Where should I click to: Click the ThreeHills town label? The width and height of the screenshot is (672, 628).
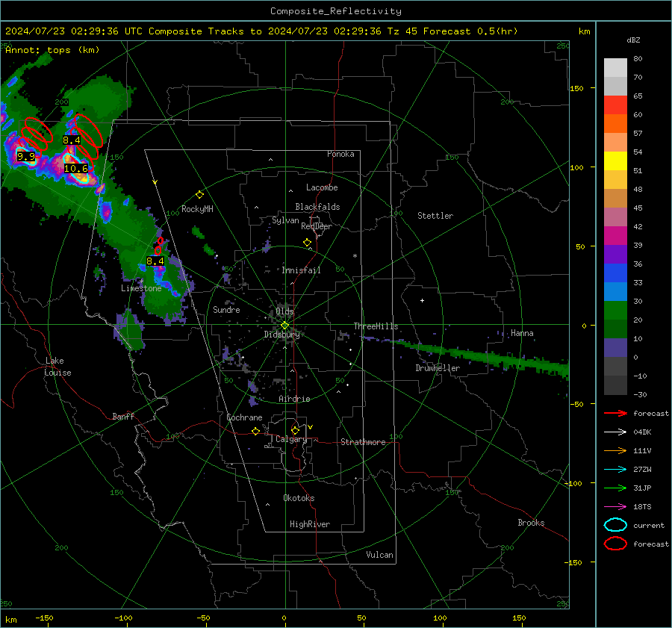tap(376, 326)
